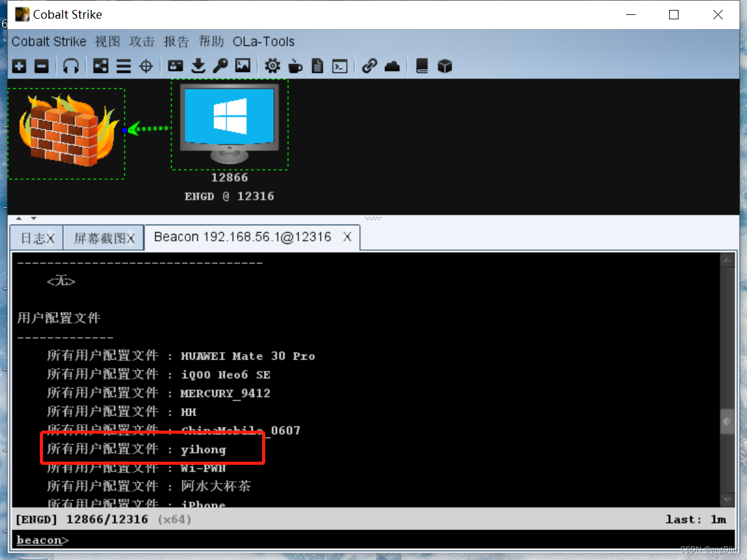Click the HH profile line

(122, 412)
